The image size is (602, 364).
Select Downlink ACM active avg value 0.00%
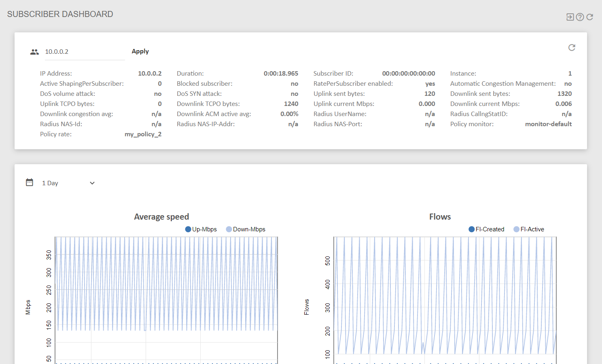(x=289, y=114)
